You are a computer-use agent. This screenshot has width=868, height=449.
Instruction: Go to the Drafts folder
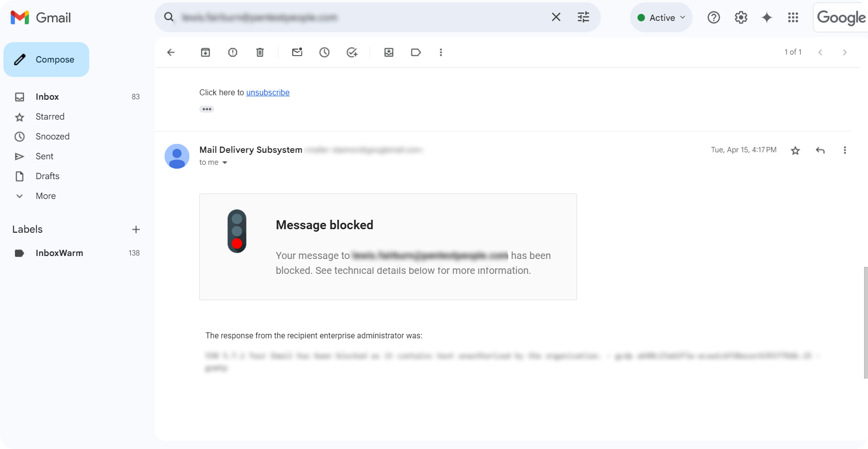48,176
